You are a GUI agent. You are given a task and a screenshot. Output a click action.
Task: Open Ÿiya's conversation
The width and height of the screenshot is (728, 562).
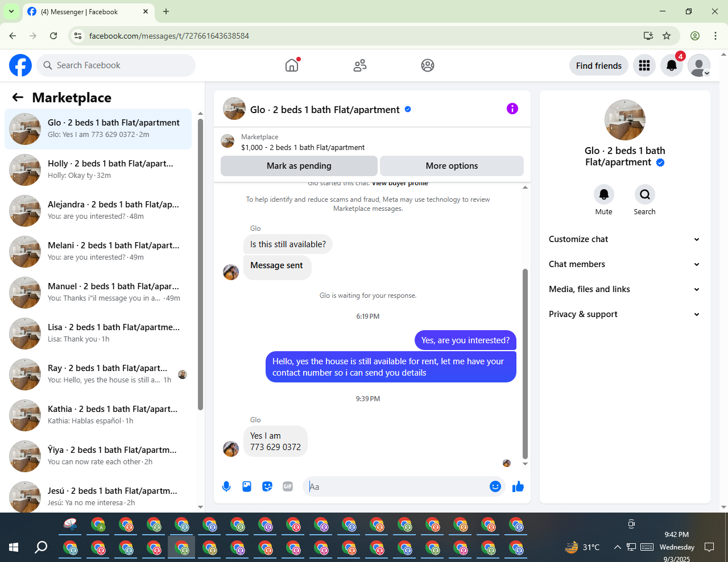click(x=98, y=456)
